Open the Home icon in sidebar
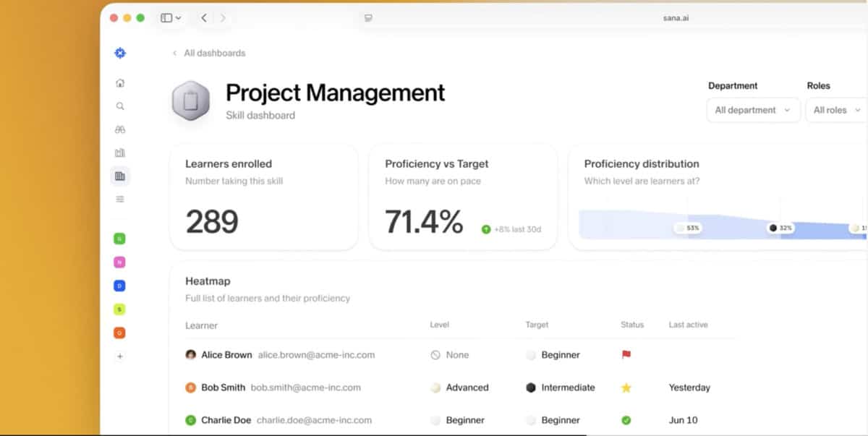This screenshot has height=436, width=868. pyautogui.click(x=120, y=83)
